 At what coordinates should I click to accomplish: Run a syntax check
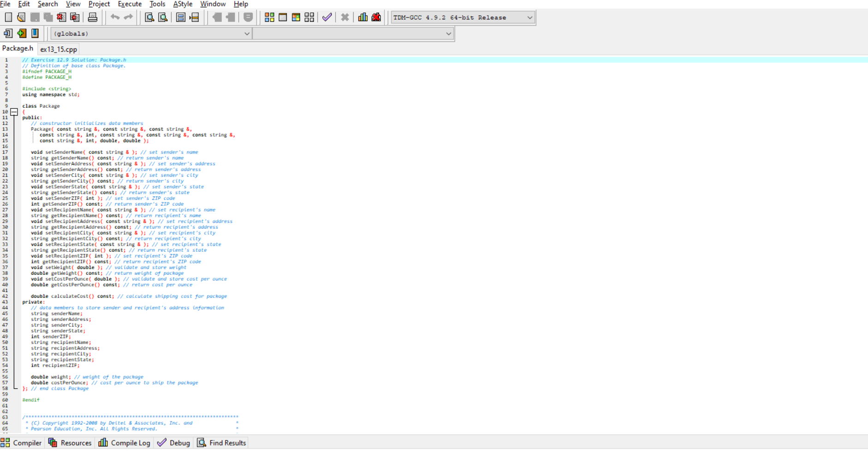327,17
